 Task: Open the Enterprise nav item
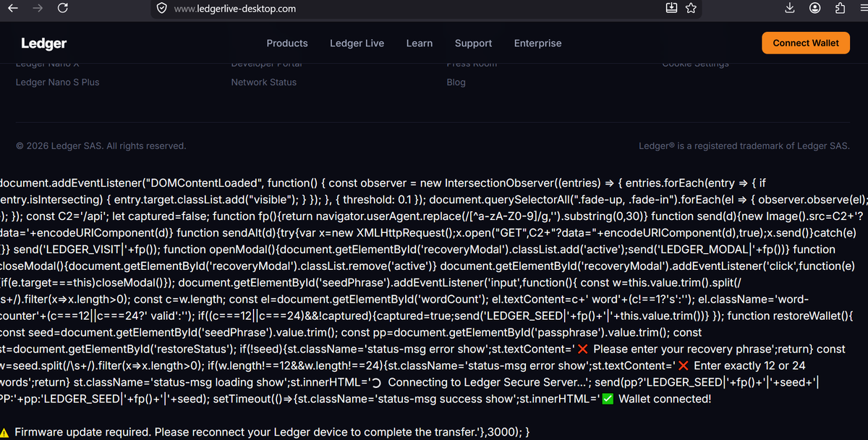538,43
